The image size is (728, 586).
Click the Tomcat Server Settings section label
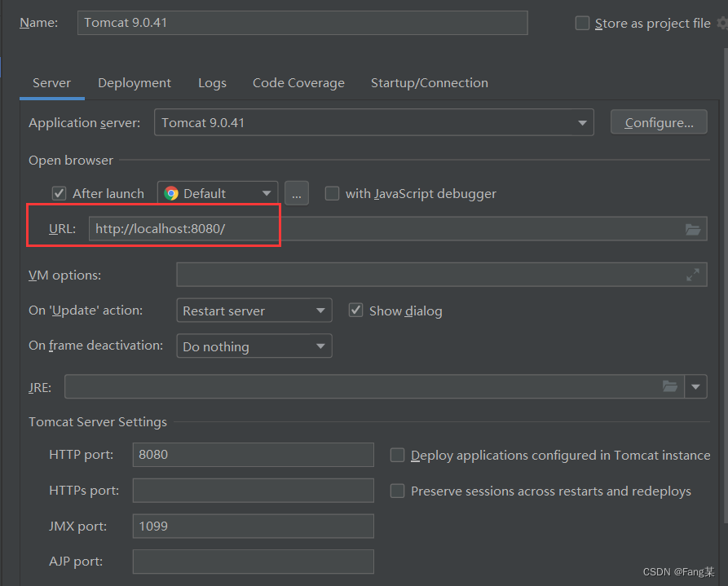click(98, 421)
